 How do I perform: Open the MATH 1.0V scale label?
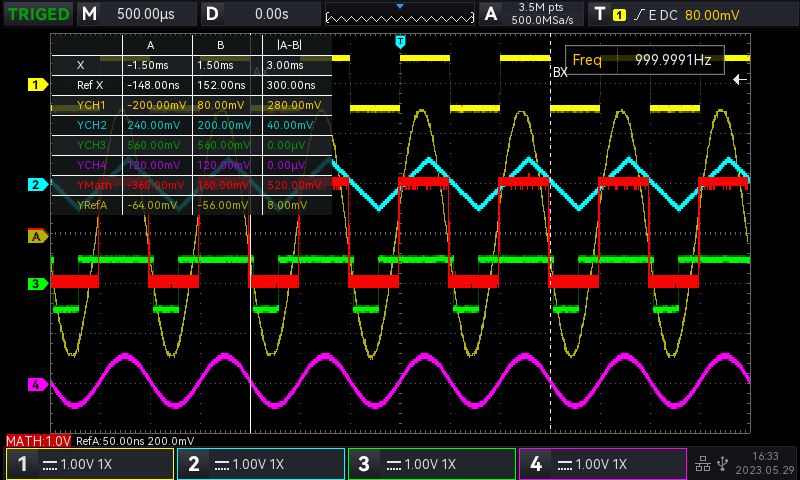click(x=39, y=441)
